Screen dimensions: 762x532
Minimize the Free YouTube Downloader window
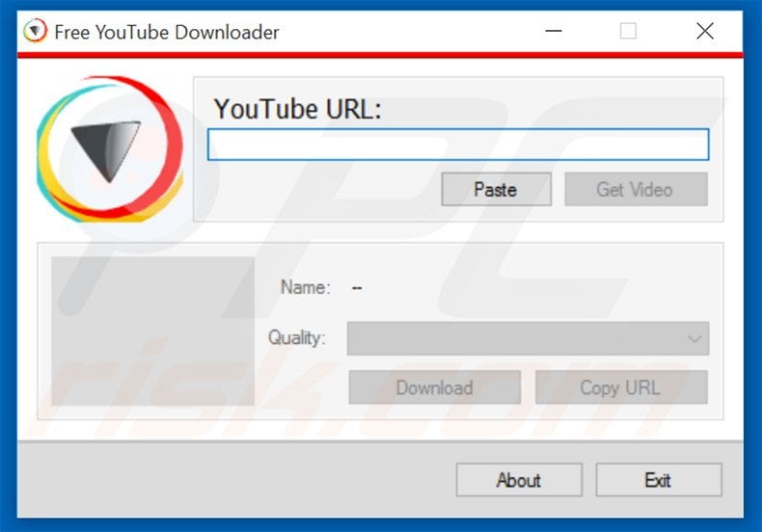(553, 31)
